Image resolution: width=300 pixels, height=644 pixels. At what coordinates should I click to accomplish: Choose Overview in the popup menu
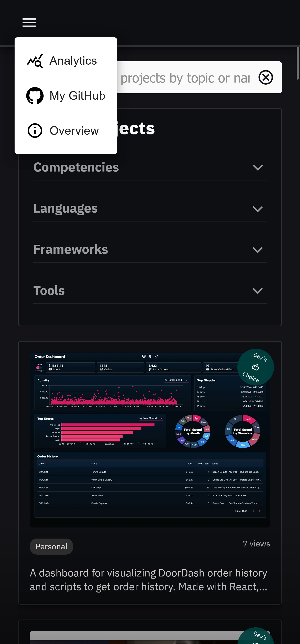click(x=74, y=130)
